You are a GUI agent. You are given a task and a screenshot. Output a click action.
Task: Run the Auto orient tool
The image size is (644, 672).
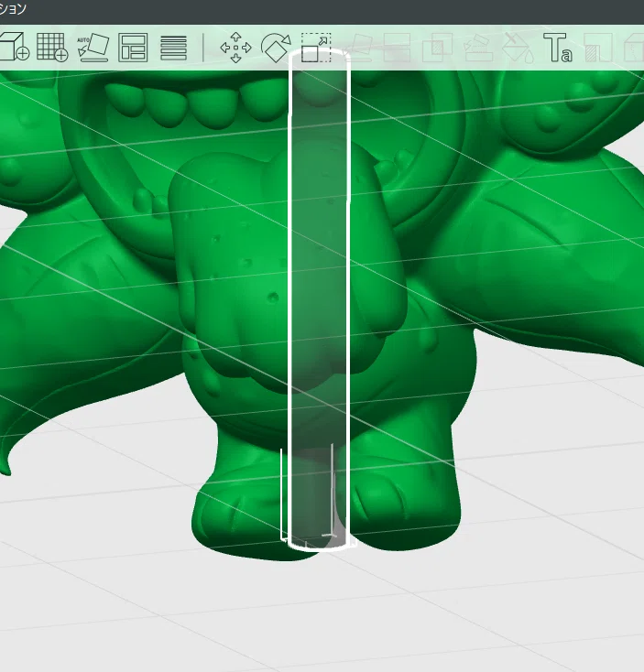click(93, 47)
